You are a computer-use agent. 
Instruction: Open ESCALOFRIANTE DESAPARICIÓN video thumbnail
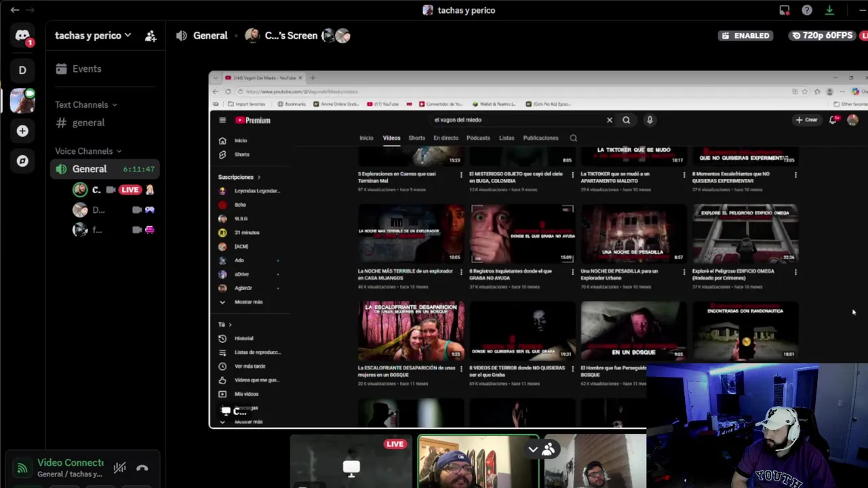click(411, 331)
